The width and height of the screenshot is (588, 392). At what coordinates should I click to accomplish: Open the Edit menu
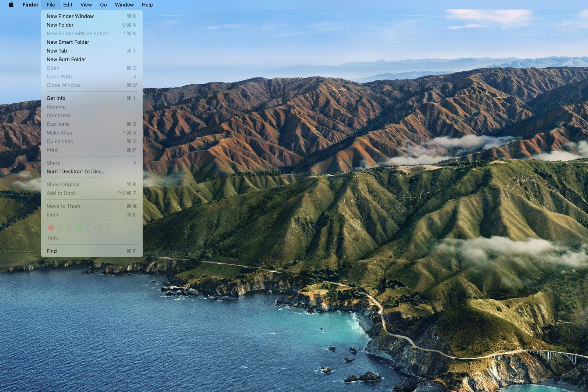coord(68,5)
